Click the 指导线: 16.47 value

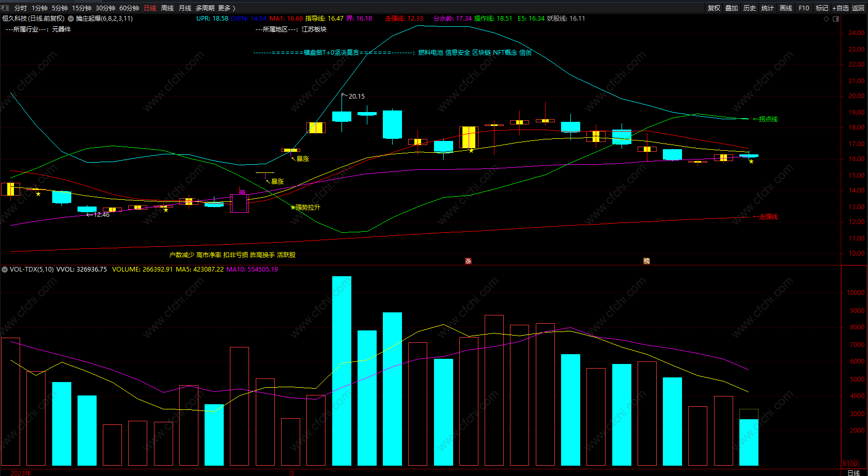point(324,19)
